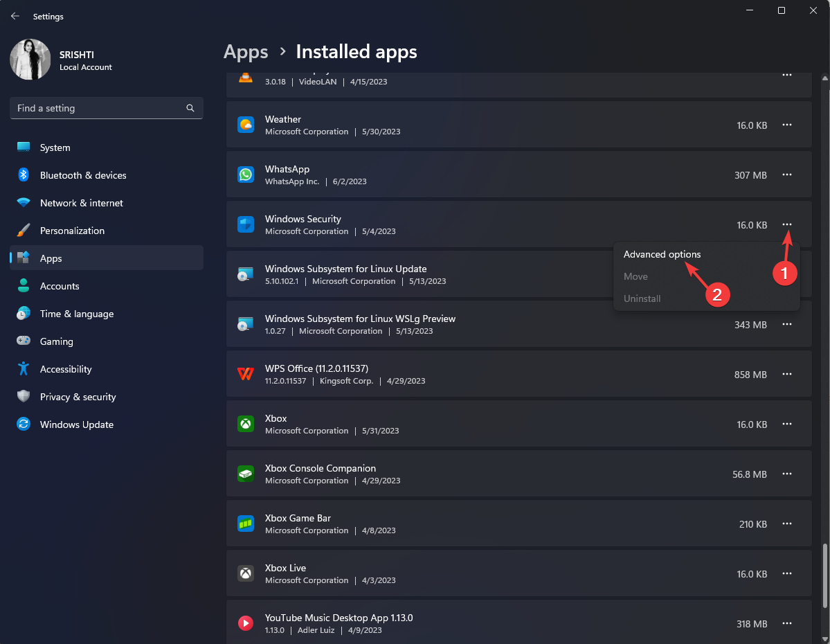The image size is (830, 644).
Task: Choose Uninstall for Windows Security
Action: (x=642, y=298)
